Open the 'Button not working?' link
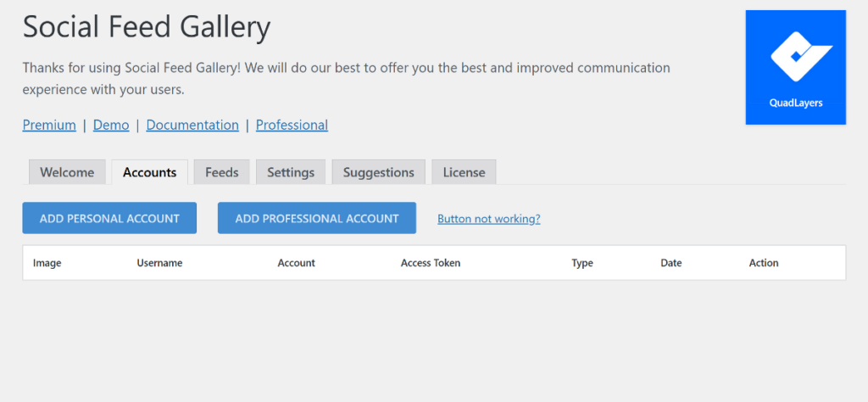Viewport: 868px width, 402px height. [489, 219]
